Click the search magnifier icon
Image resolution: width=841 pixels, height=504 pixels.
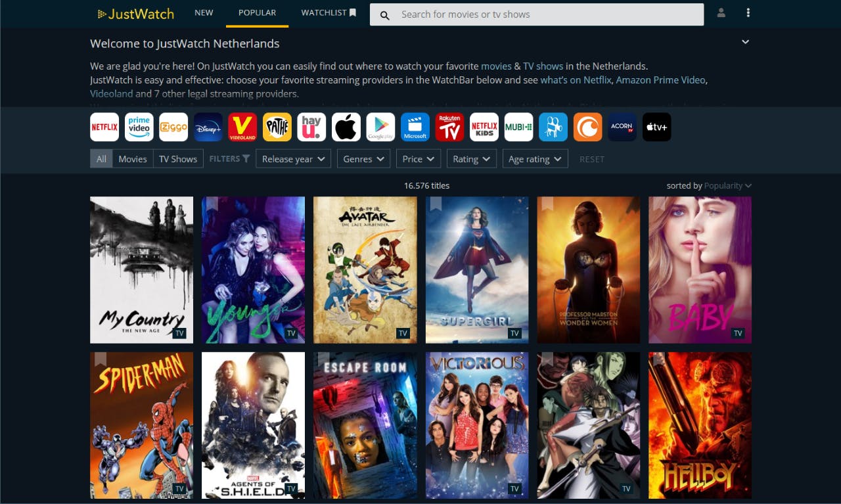(x=385, y=14)
